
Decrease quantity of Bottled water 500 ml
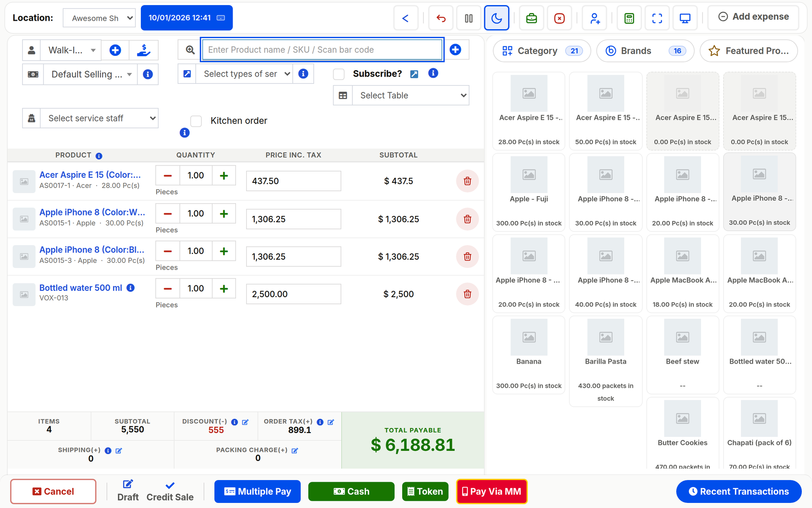(168, 289)
